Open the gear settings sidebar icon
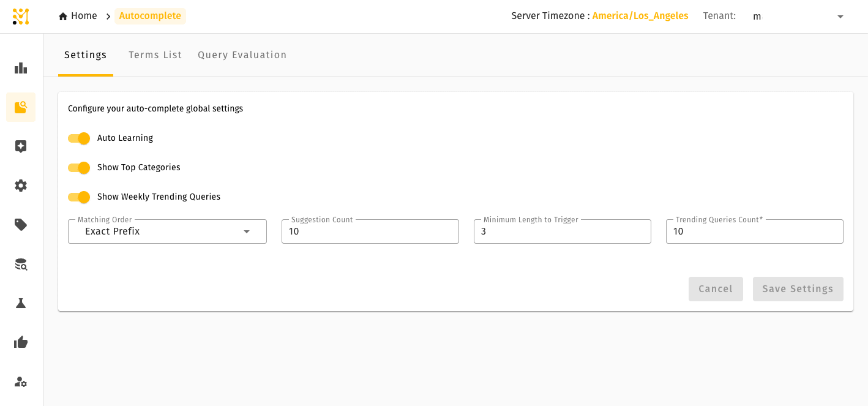The image size is (868, 406). (21, 186)
